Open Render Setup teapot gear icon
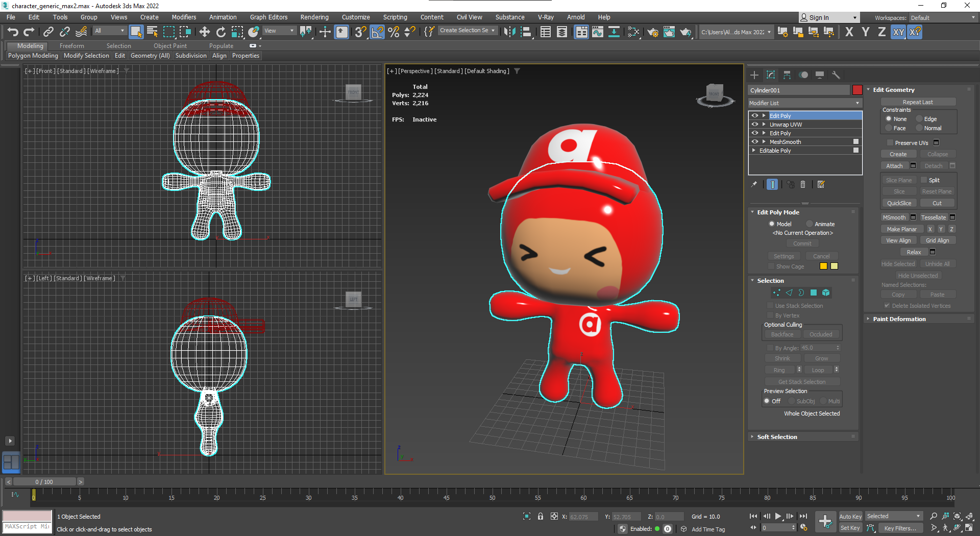This screenshot has height=536, width=980. (x=653, y=32)
